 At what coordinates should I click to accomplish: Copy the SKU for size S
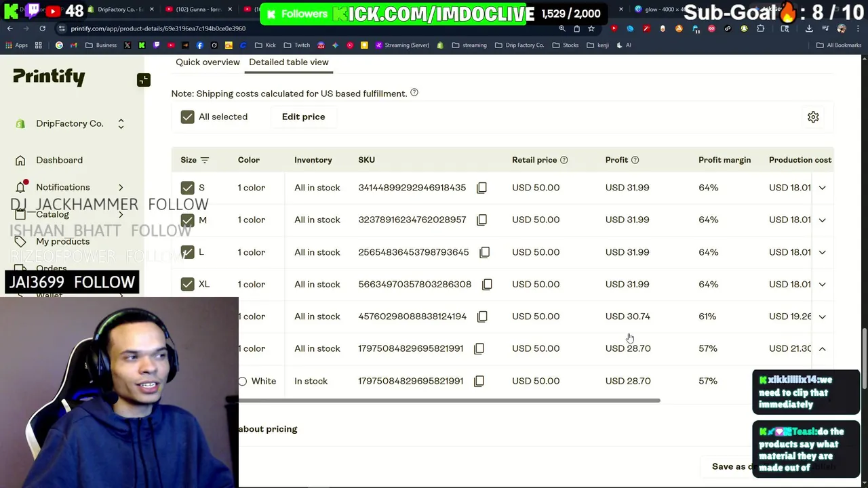pos(481,188)
